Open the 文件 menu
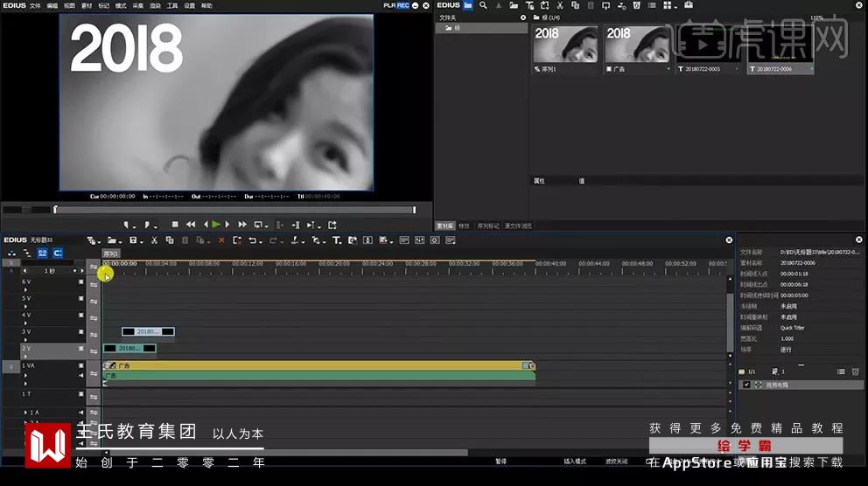This screenshot has width=868, height=486. coord(35,5)
